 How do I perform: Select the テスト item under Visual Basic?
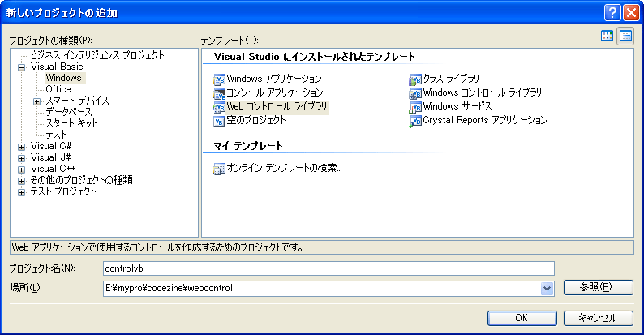click(x=56, y=135)
